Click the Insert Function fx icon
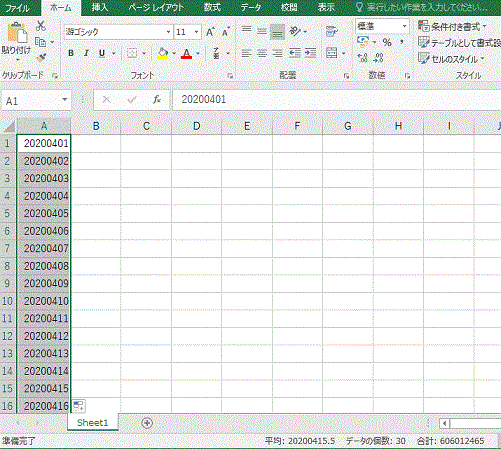Image resolution: width=501 pixels, height=449 pixels. (156, 99)
